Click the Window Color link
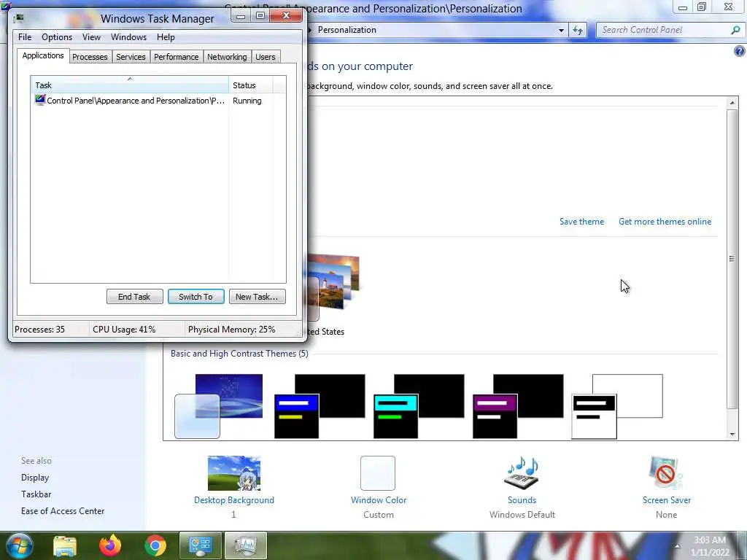This screenshot has height=560, width=747. pos(379,500)
